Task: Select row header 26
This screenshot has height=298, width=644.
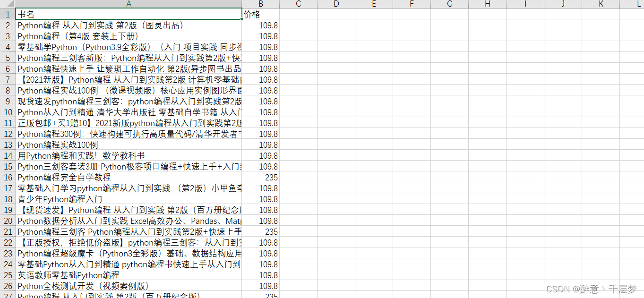Action: tap(8, 286)
